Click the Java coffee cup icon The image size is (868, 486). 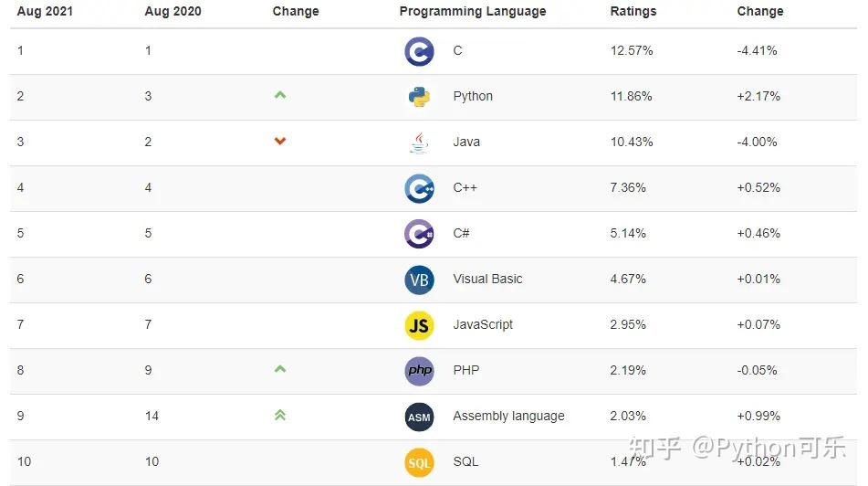419,143
